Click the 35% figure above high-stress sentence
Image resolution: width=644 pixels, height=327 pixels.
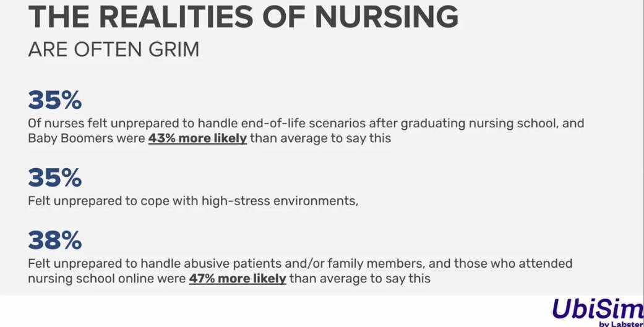pos(54,178)
